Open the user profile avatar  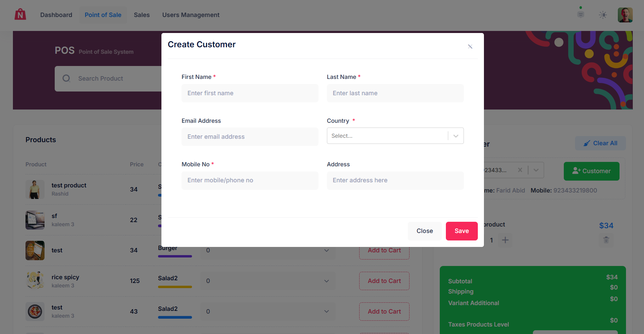pos(625,15)
